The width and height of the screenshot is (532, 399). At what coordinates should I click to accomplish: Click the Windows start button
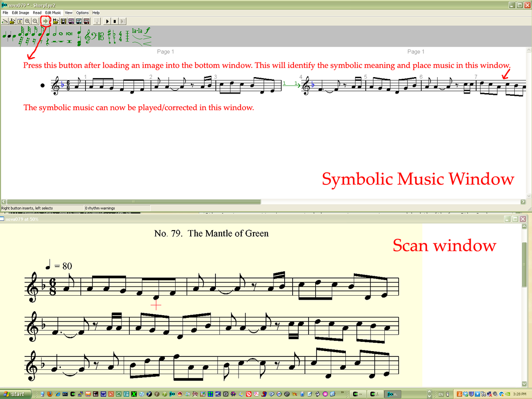coord(15,394)
